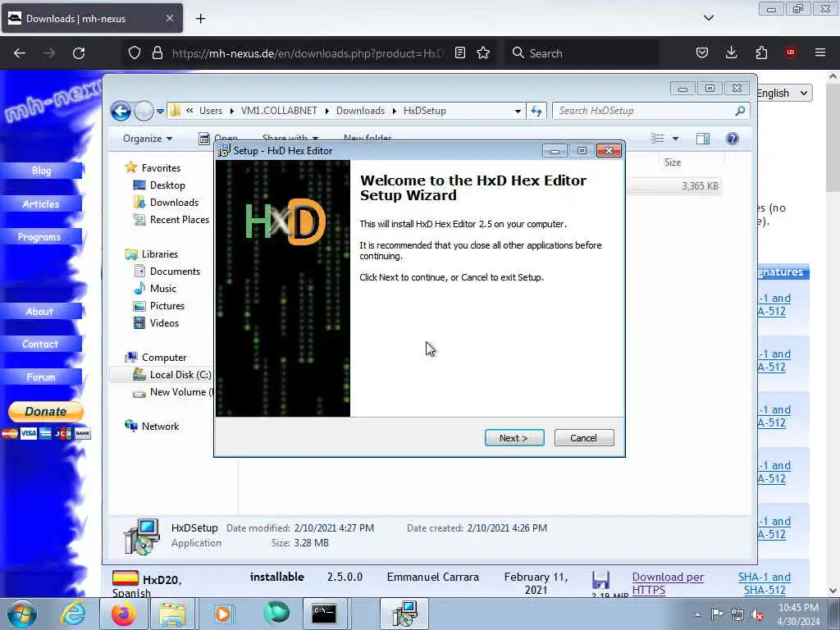
Task: Refresh the Explorer HxDSetup folder
Action: pos(536,111)
